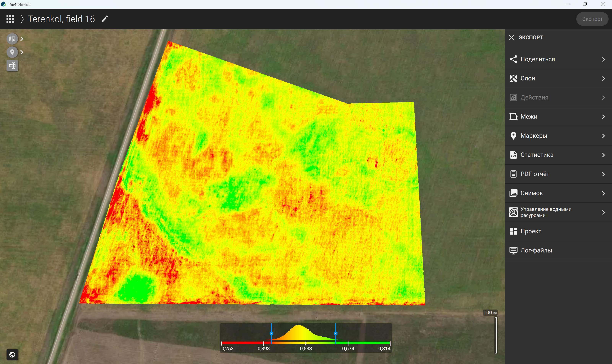Open the PDF-отчёт menu item

[558, 174]
